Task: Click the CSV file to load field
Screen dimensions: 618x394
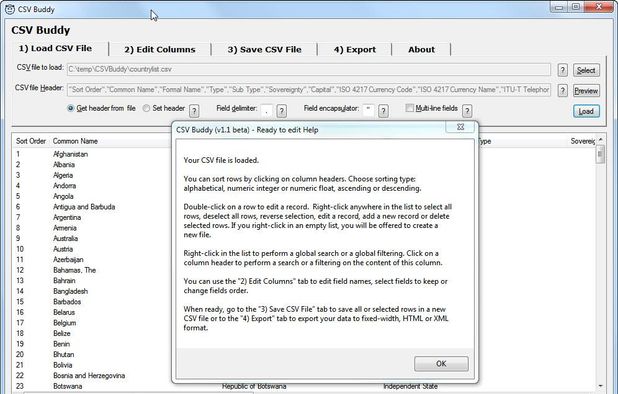Action: coord(309,69)
